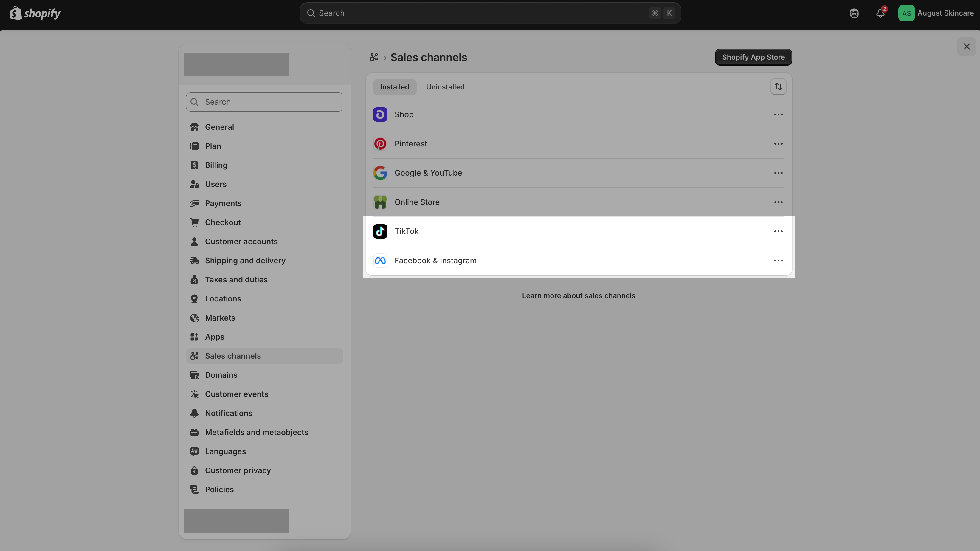This screenshot has height=551, width=980.
Task: Open the Facebook & Instagram channel
Action: click(x=578, y=261)
